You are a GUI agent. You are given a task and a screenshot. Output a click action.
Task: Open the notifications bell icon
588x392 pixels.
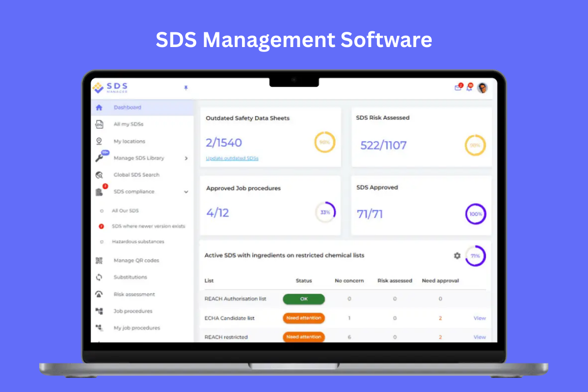[x=469, y=89]
